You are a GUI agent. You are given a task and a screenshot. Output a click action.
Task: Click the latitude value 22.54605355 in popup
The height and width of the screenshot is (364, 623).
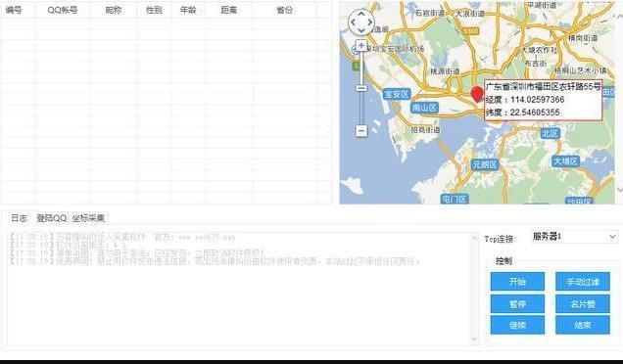click(x=535, y=113)
